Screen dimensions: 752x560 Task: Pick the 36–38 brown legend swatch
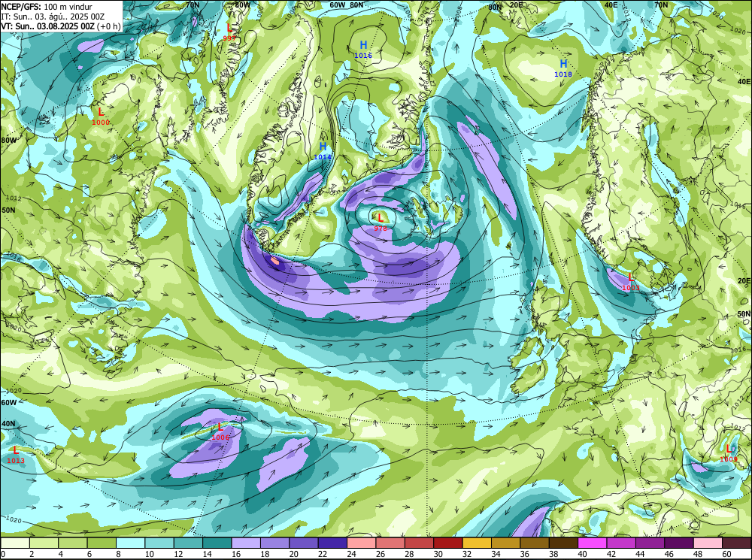tap(535, 543)
